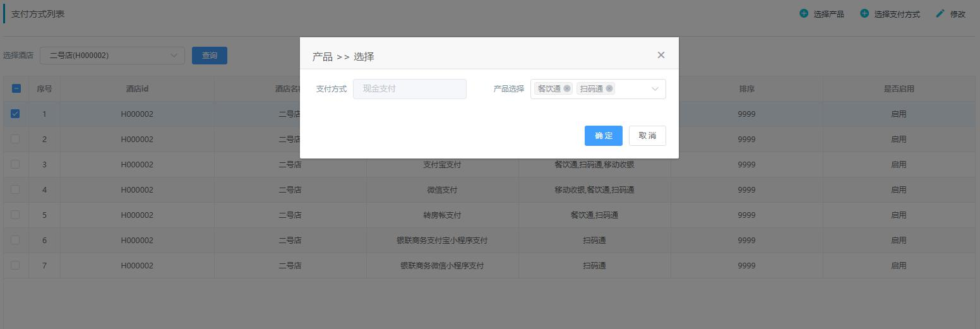Image resolution: width=980 pixels, height=329 pixels.
Task: Click the 是否启用 column header
Action: (899, 89)
